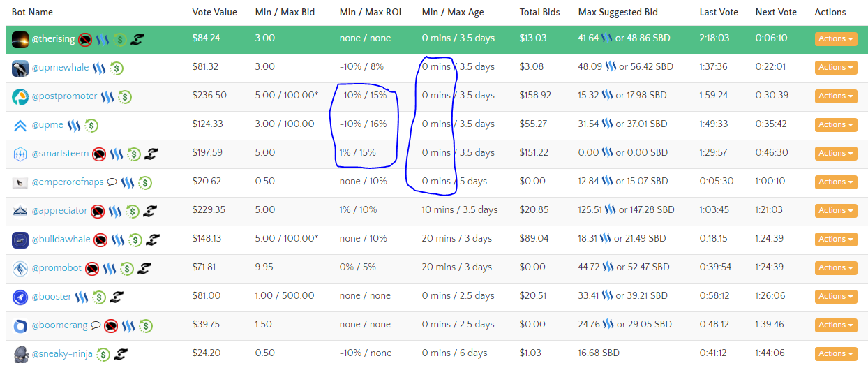The height and width of the screenshot is (368, 868).
Task: Click the no-comments icon beside @therising
Action: click(x=85, y=40)
